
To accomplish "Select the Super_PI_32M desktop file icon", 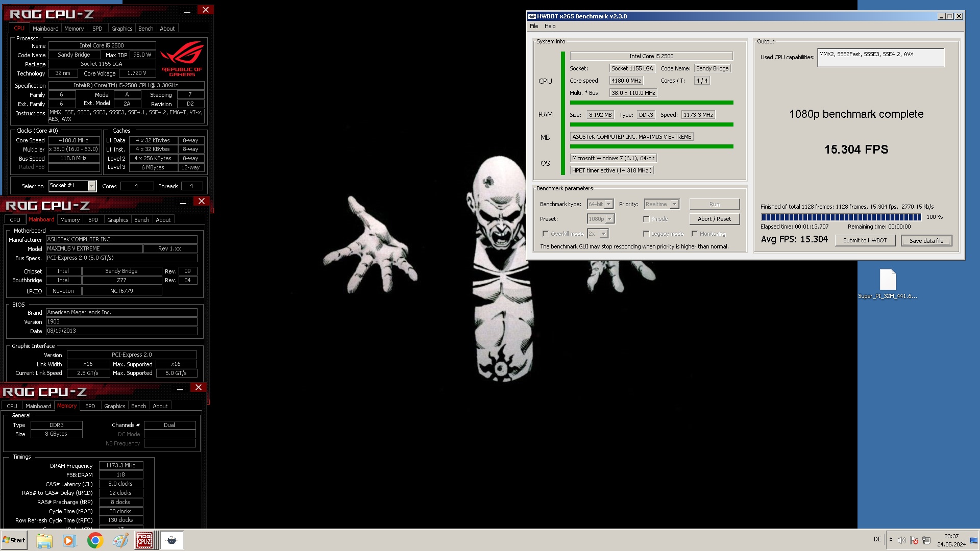I will [888, 284].
